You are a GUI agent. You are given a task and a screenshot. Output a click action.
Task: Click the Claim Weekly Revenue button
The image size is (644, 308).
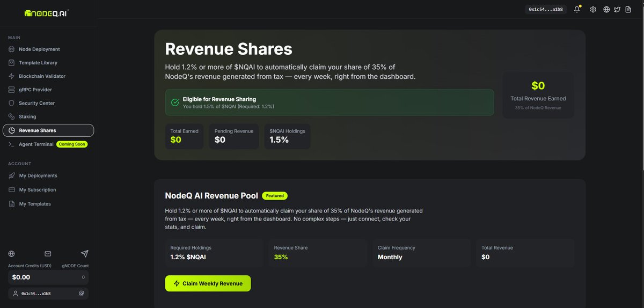pos(208,283)
